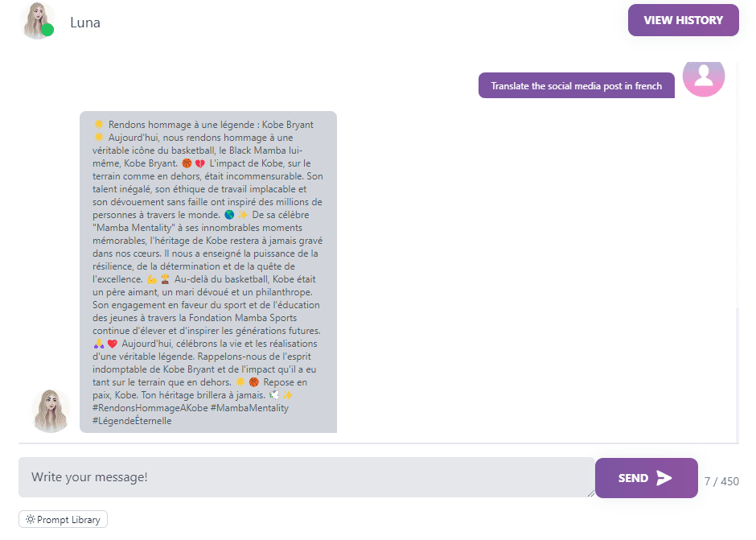Screen dimensions: 756x540
Task: Click the paper plane send arrow icon
Action: (x=664, y=478)
